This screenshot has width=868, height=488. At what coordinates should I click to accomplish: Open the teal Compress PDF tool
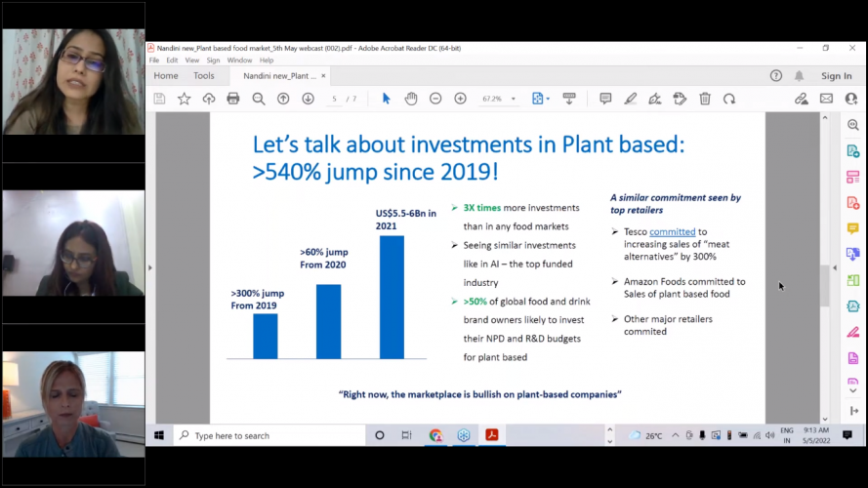coord(853,305)
